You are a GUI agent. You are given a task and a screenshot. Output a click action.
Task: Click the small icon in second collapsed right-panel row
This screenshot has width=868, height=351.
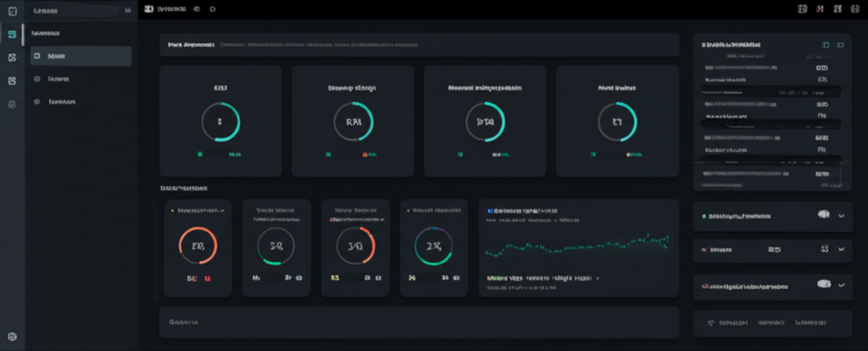point(824,251)
